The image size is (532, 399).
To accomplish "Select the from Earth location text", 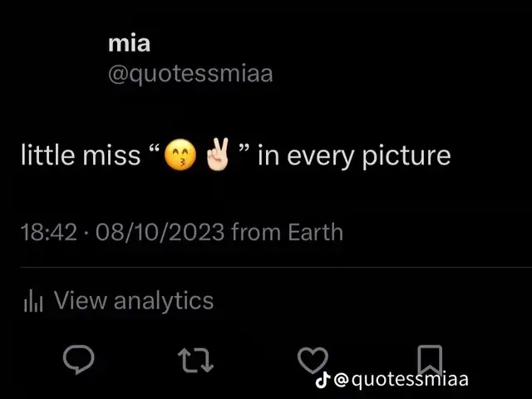I will tap(287, 232).
